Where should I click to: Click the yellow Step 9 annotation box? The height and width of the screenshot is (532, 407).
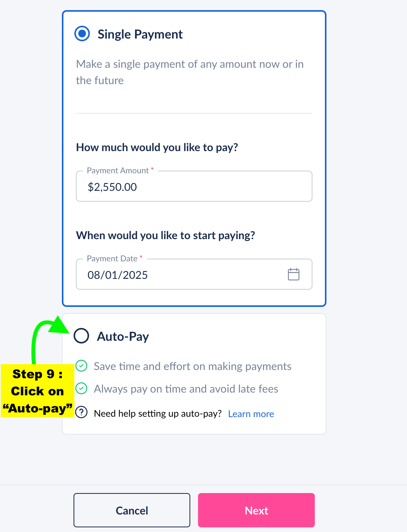37,391
